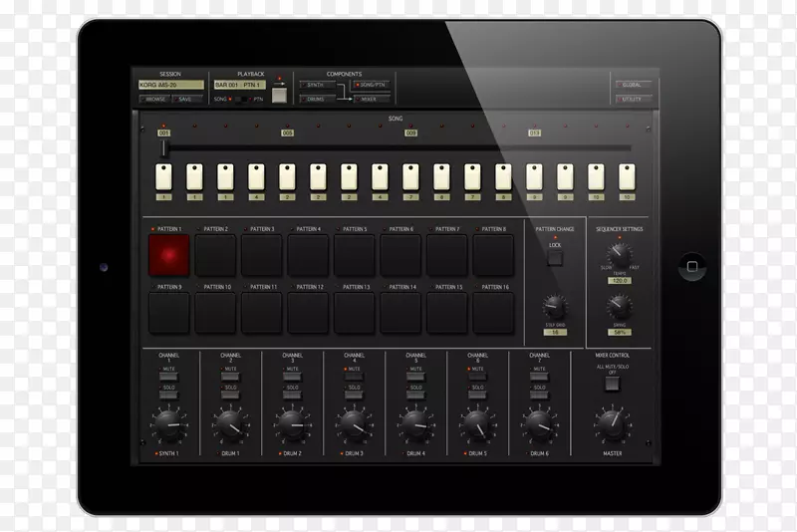This screenshot has width=797, height=532.
Task: Tap the playback start button
Action: click(279, 95)
